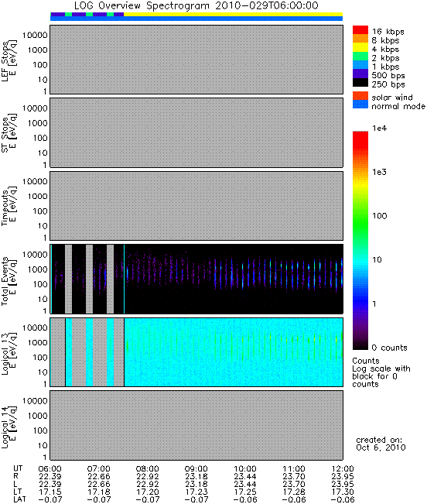Click the 'Logical 13 E [eV/q]' axis label

9,354
